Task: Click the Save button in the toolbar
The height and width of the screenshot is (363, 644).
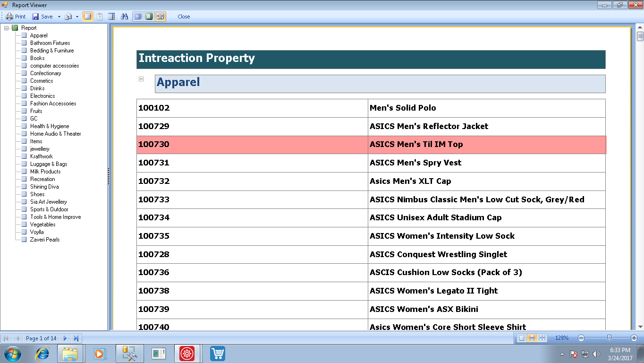Action: [x=42, y=17]
